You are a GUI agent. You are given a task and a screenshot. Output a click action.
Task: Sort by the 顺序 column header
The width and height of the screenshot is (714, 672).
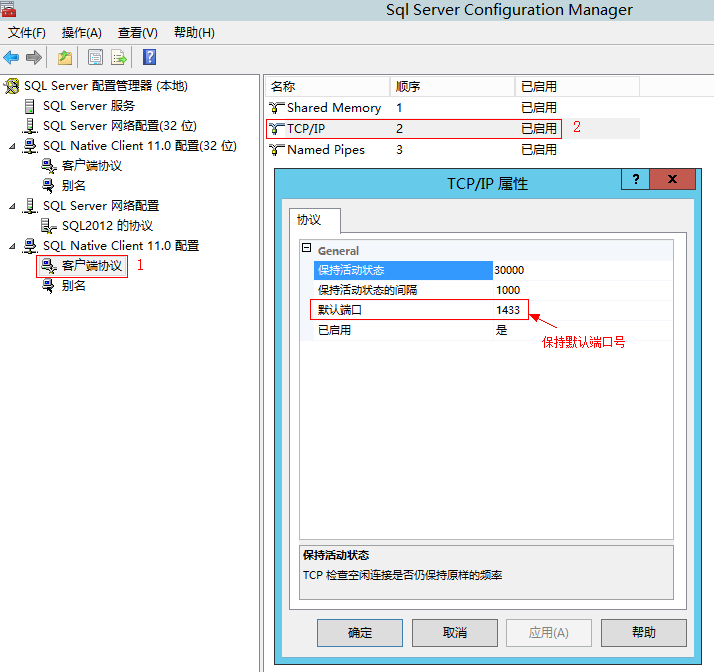pyautogui.click(x=452, y=87)
